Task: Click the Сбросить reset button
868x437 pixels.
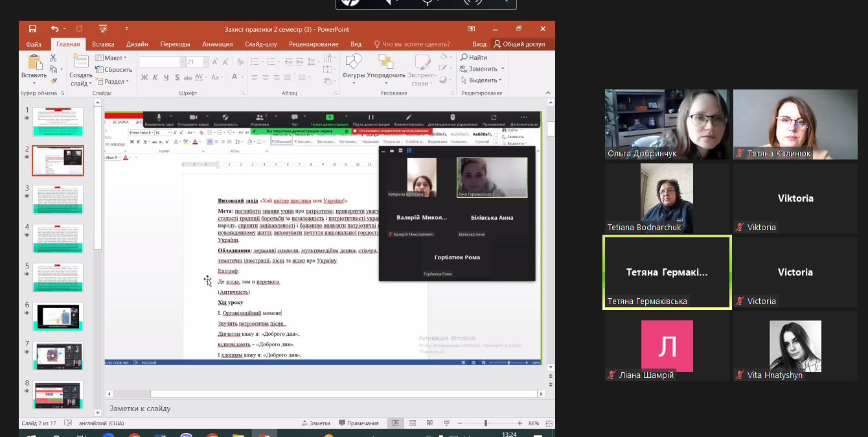Action: pyautogui.click(x=114, y=69)
